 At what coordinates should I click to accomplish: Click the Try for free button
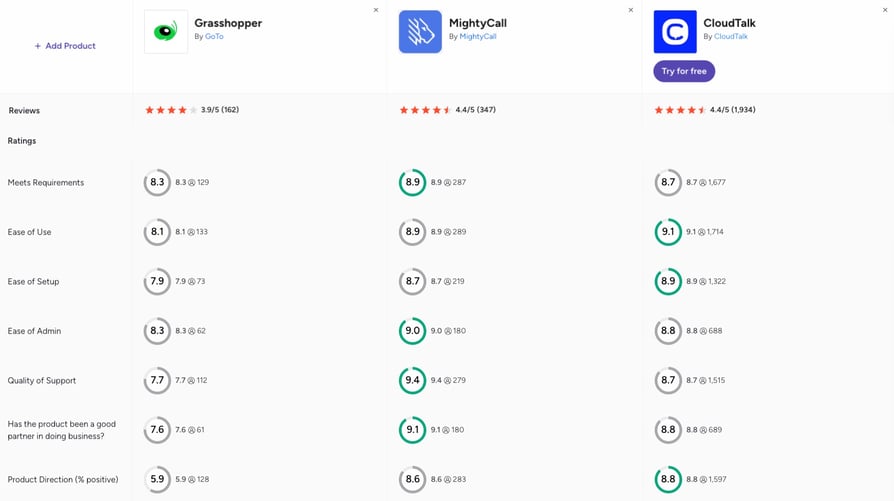(x=684, y=71)
